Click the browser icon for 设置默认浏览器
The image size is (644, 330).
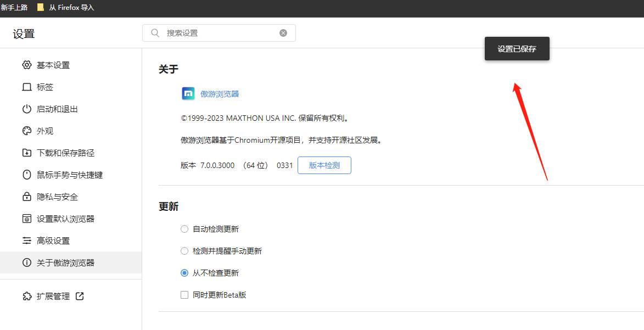coord(27,219)
